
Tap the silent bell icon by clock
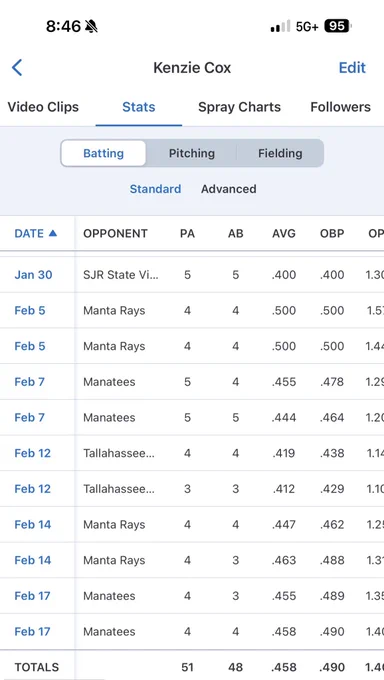(x=92, y=27)
